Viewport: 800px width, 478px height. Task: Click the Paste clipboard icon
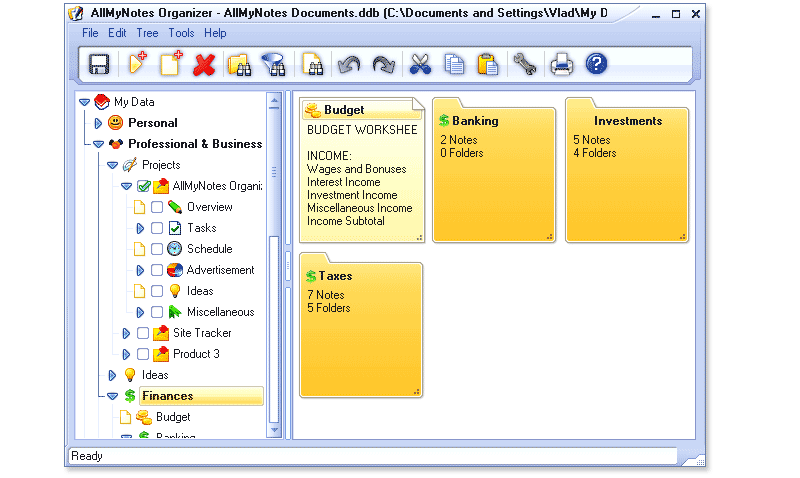[x=487, y=65]
